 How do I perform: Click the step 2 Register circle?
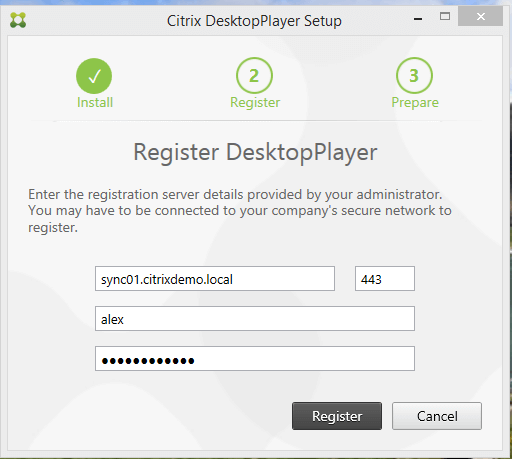click(x=254, y=76)
